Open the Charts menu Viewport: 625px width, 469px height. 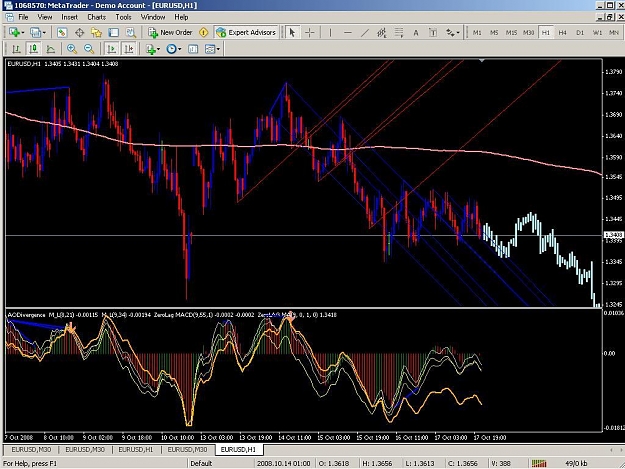(96, 17)
